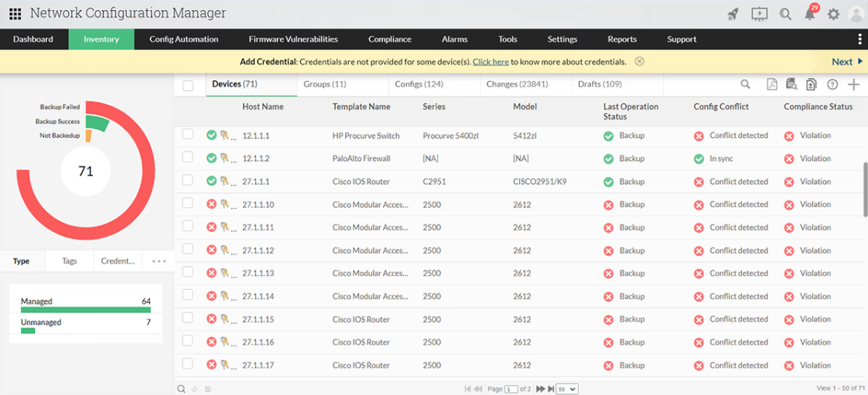Open the vertical dots menu in navbar
868x395 pixels.
pos(859,39)
